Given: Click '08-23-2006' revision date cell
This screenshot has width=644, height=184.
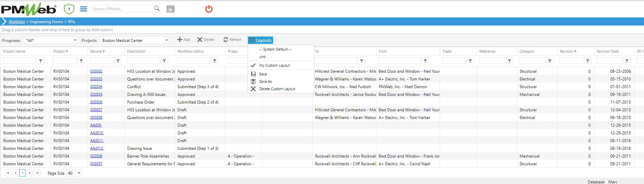Looking at the screenshot, I should pyautogui.click(x=621, y=71).
